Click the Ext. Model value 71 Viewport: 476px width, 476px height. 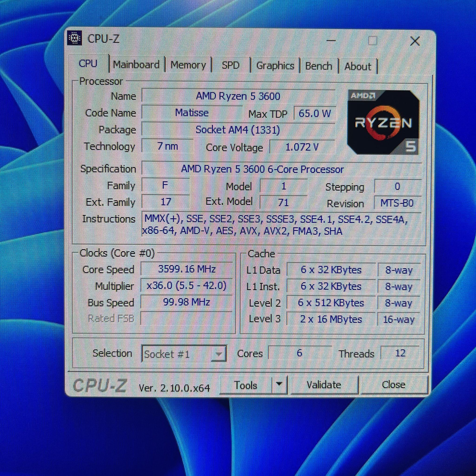[x=283, y=203]
